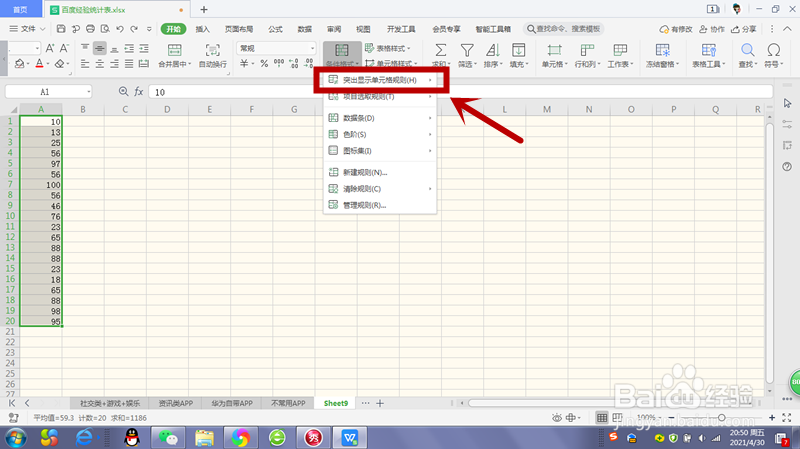Click the Fill (填充) icon

tap(518, 50)
